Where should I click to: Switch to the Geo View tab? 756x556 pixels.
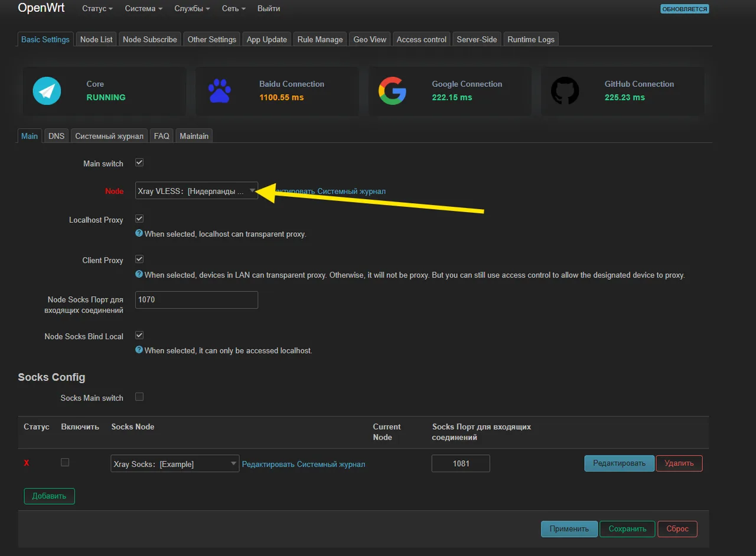coord(370,39)
